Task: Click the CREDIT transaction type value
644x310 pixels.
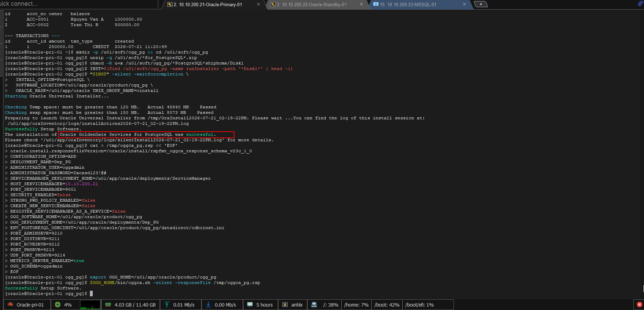Action: click(x=101, y=47)
